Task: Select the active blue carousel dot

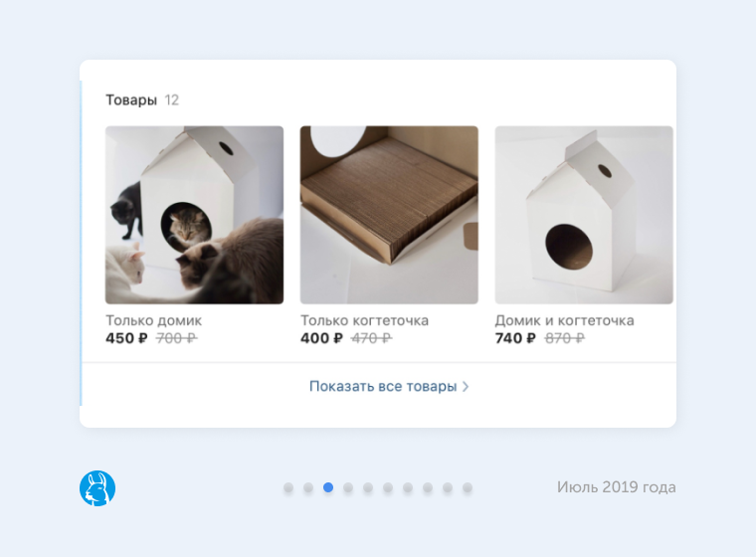Action: (328, 487)
